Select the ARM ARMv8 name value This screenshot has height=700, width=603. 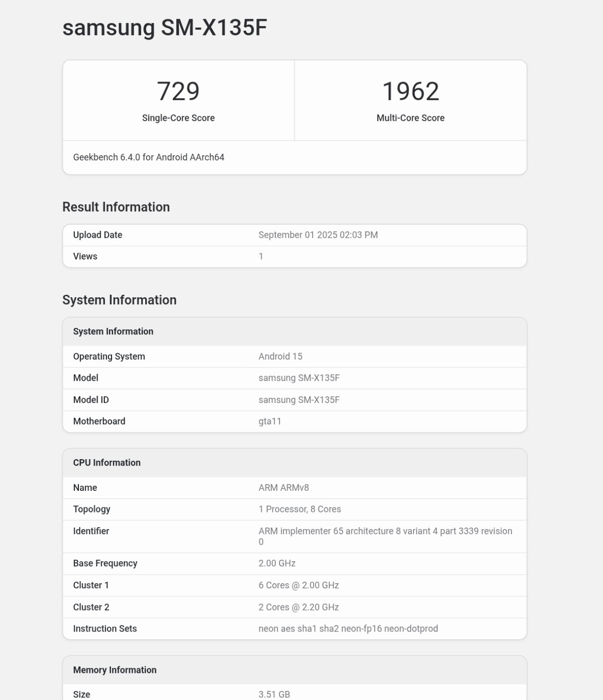tap(284, 488)
